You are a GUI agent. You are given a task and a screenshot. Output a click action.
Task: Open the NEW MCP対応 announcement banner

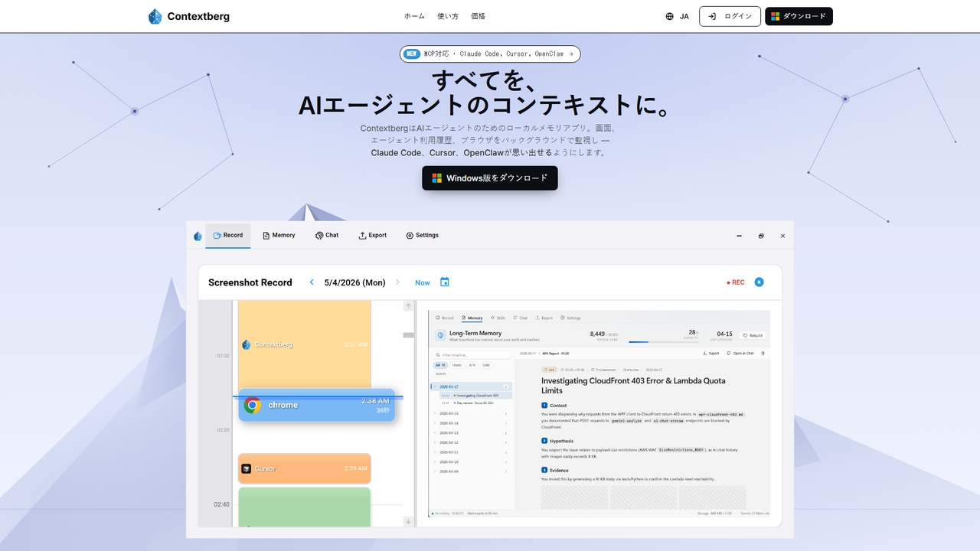490,54
